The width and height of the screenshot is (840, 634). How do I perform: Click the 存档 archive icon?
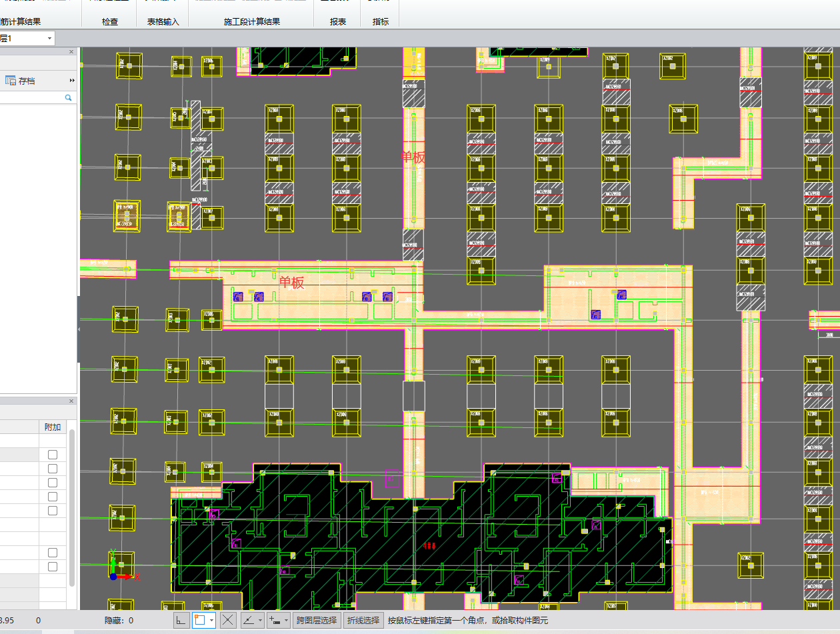(11, 81)
